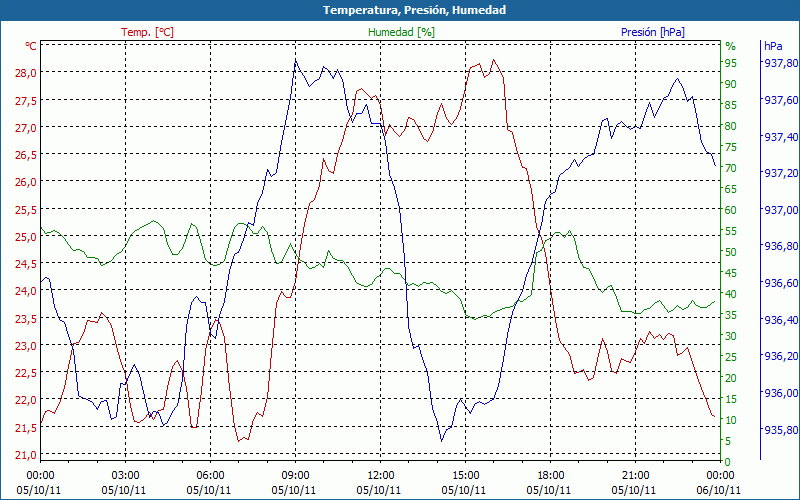Click green humidity axis value '40'

pos(731,294)
